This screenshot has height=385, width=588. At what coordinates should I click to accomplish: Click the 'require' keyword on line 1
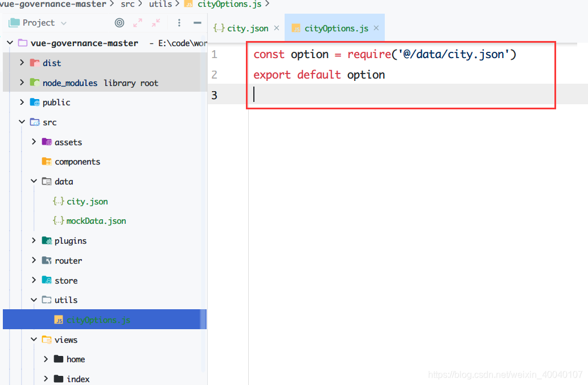point(369,55)
